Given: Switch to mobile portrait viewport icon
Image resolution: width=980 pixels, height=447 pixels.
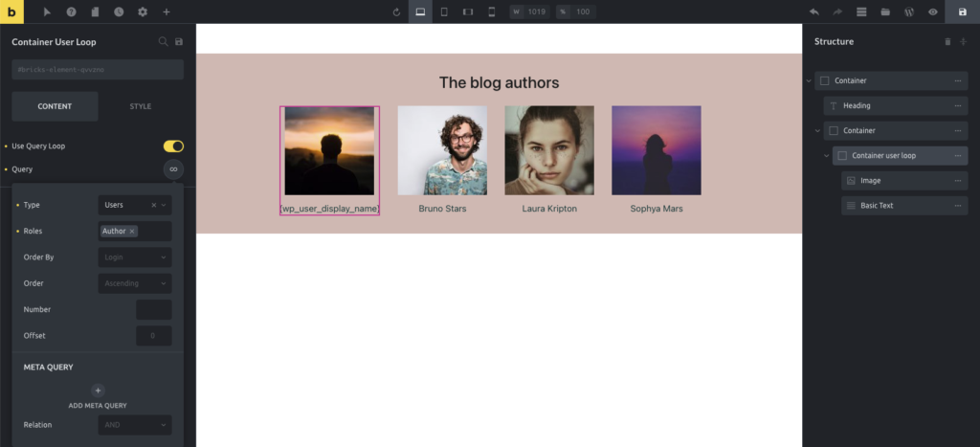Looking at the screenshot, I should [x=492, y=11].
